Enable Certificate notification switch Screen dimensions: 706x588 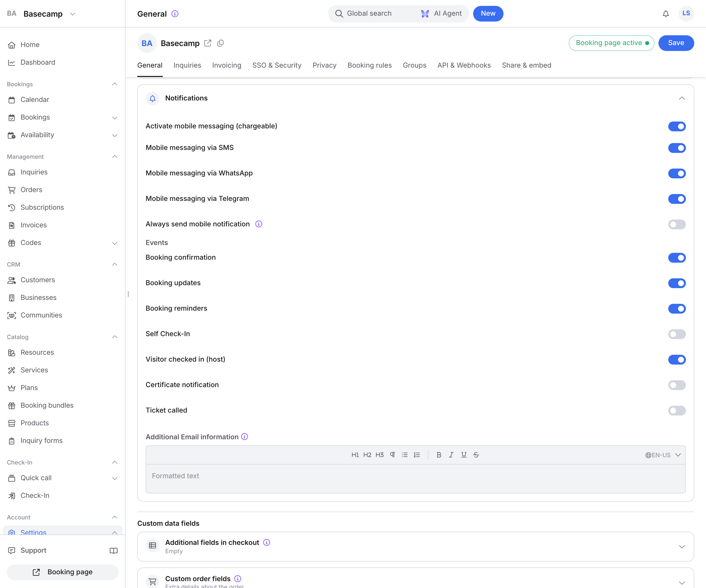click(677, 385)
